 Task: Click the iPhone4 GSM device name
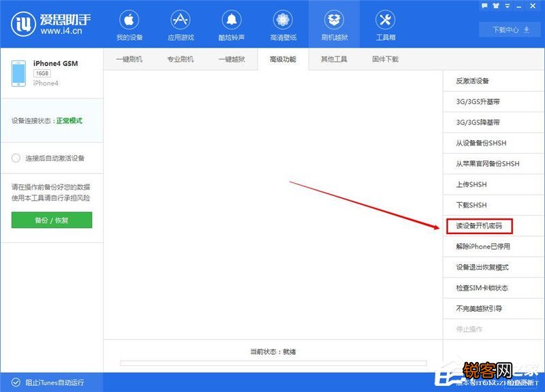(x=56, y=63)
